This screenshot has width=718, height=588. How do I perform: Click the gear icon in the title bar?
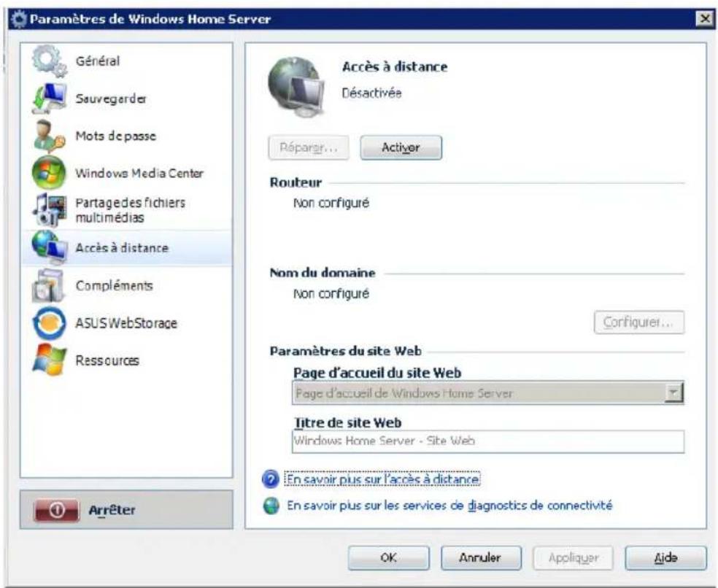(x=19, y=19)
